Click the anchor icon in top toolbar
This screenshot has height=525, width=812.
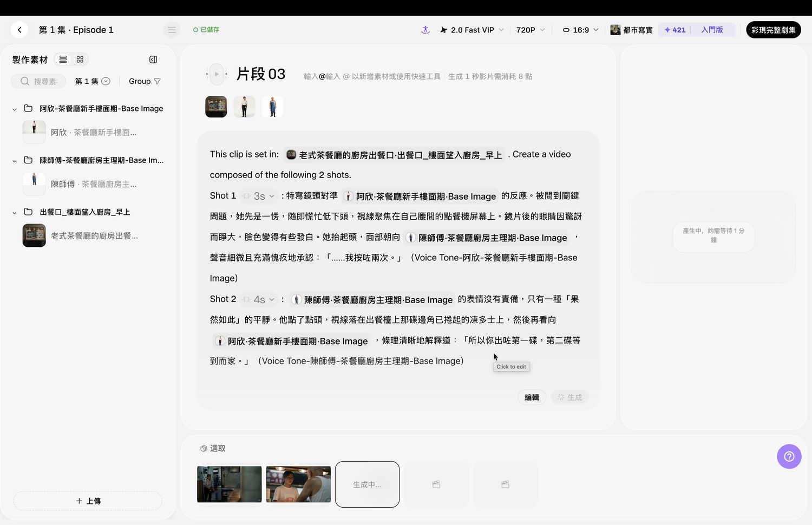pos(425,30)
